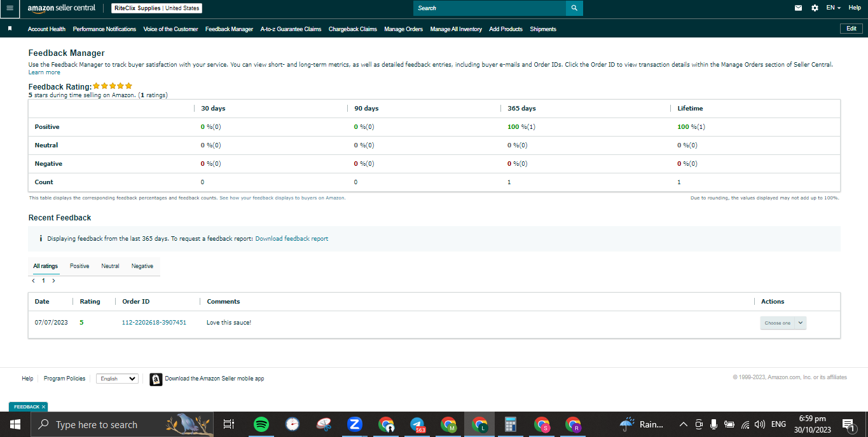The width and height of the screenshot is (868, 437).
Task: Click the microphone tray icon
Action: 714,424
